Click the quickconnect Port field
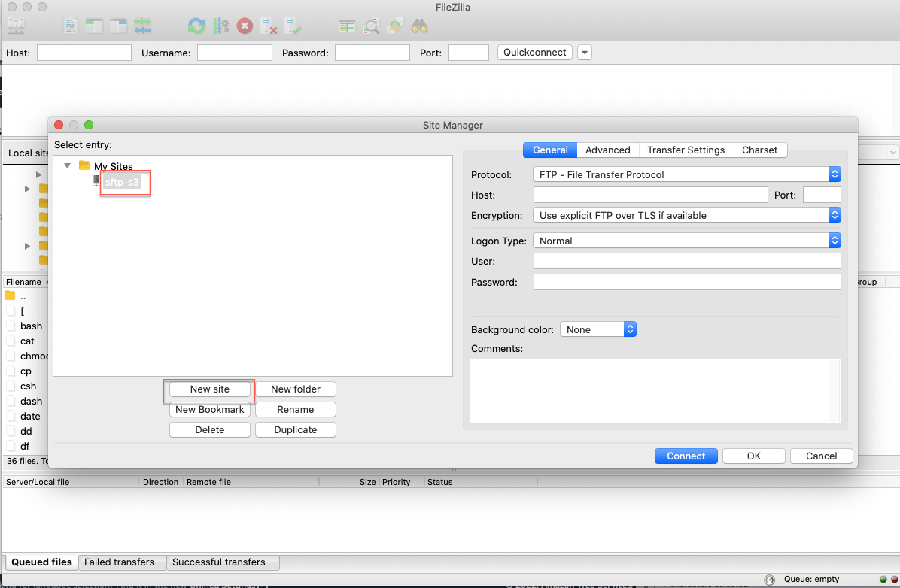The width and height of the screenshot is (900, 588). click(x=468, y=53)
